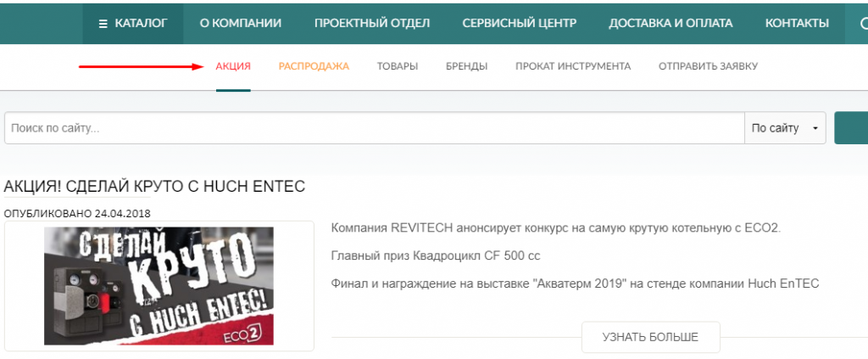The image size is (868, 359).
Task: Open Прокат инструмента tab
Action: pos(573,66)
